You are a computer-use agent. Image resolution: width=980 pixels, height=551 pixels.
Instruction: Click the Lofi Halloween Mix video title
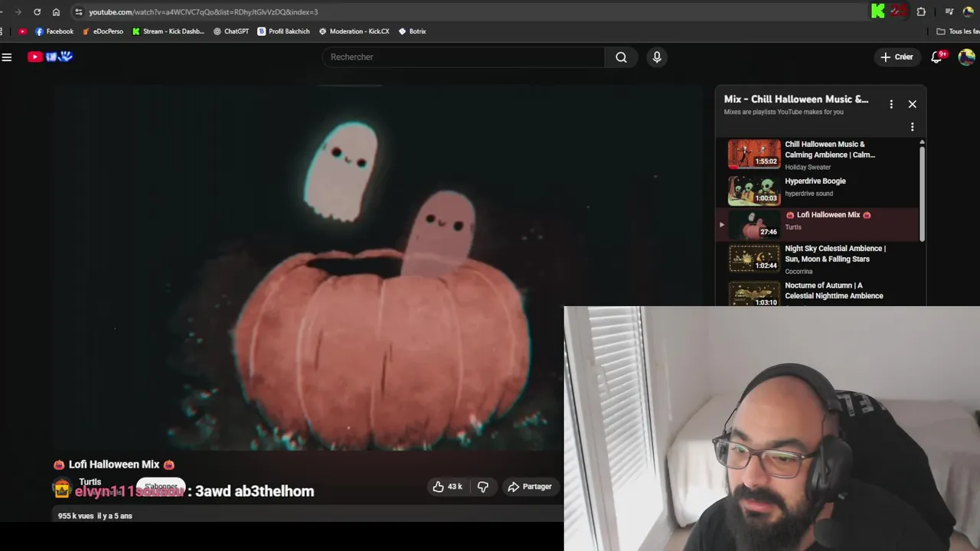click(x=114, y=465)
